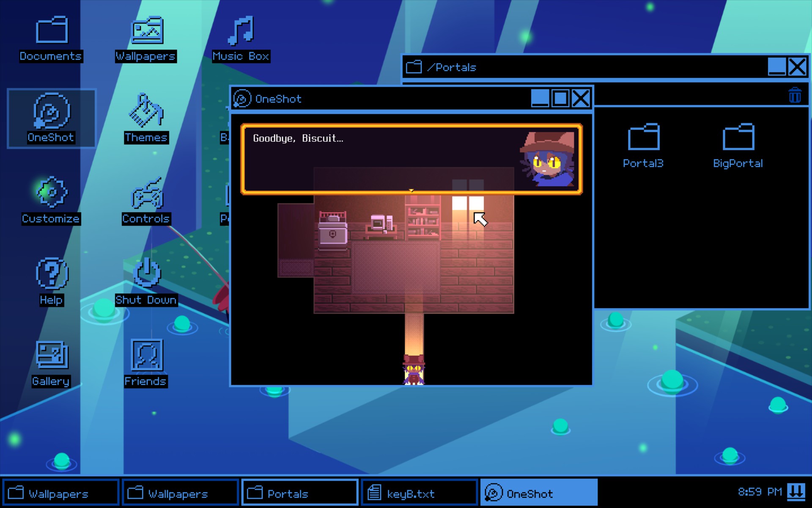The image size is (812, 508).
Task: Maximize the OneShot game window
Action: pos(560,98)
